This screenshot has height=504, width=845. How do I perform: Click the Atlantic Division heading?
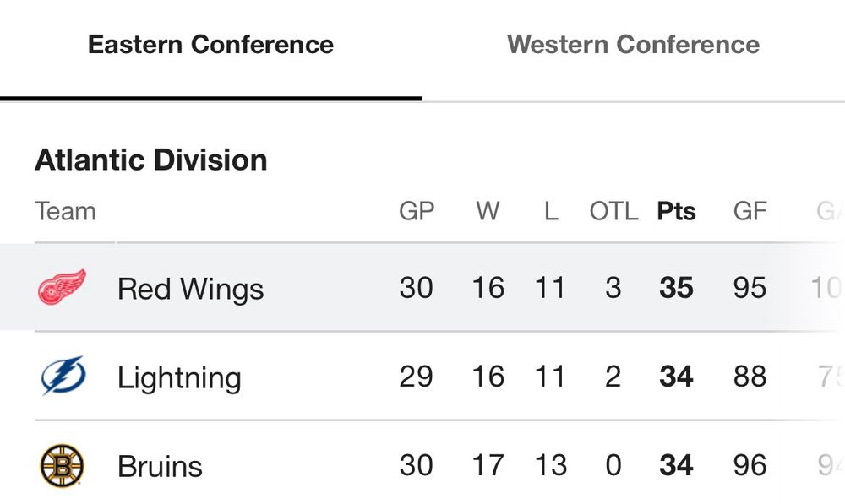151,160
